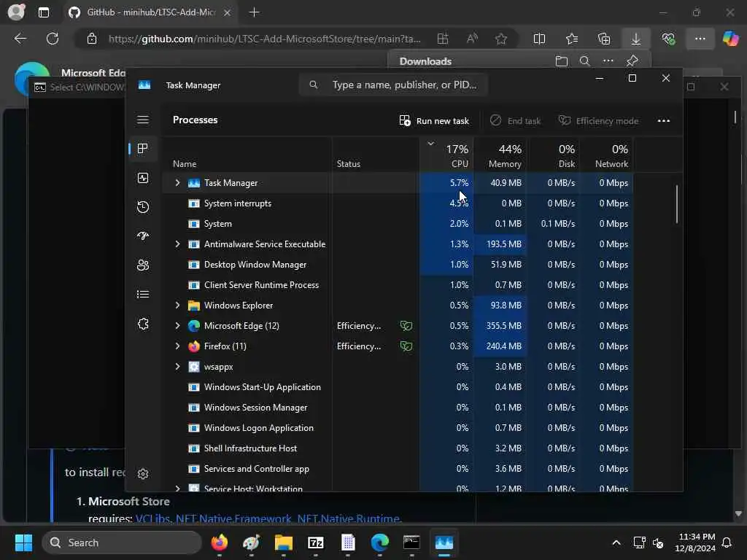
Task: Expand Antimalware Service Executable row
Action: click(178, 244)
